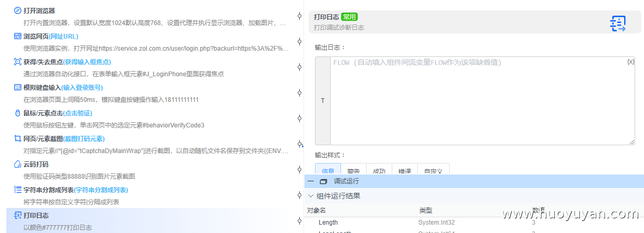The height and width of the screenshot is (233, 644).
Task: Click the description 打开内置浏览器，设置默认宽度1024
Action: [156, 23]
